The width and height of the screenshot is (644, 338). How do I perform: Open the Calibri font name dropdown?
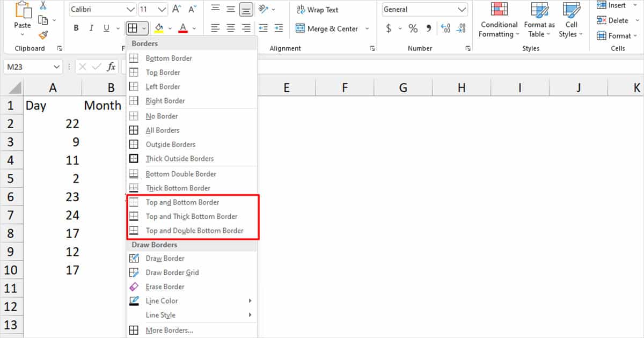click(x=130, y=10)
